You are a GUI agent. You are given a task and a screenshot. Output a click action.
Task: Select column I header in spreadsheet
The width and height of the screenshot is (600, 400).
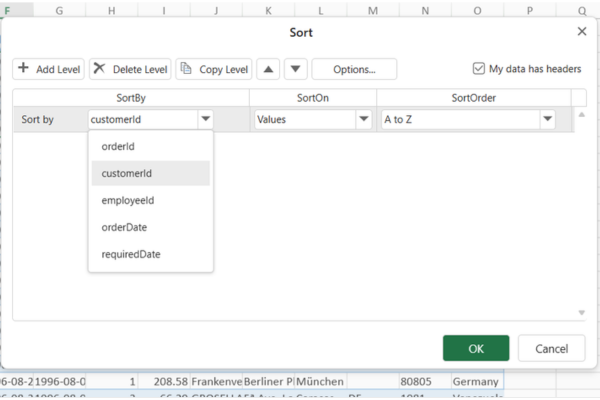tap(164, 10)
